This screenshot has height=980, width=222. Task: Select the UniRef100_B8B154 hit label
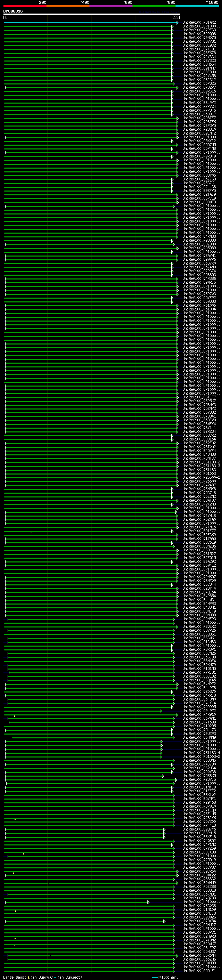[x=199, y=439]
